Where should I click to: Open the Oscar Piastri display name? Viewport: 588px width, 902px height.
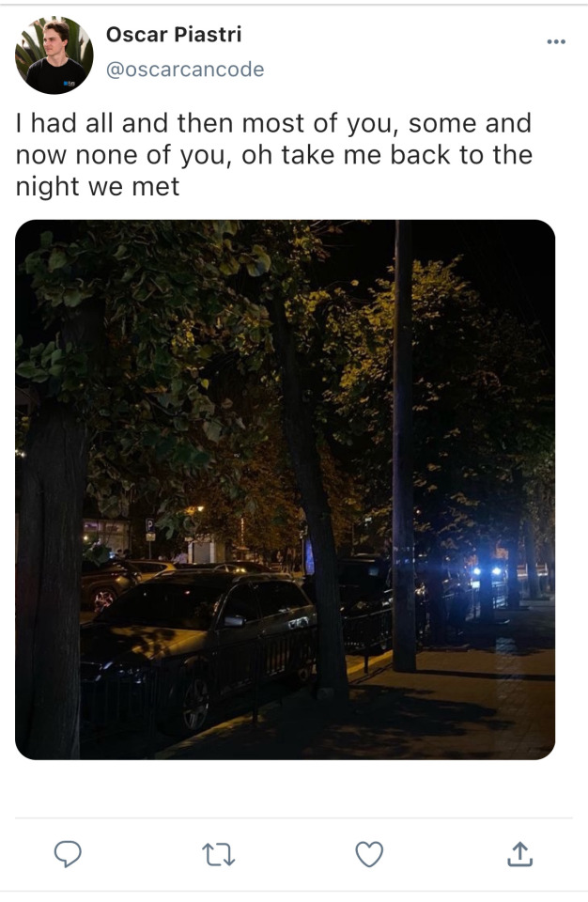[x=174, y=35]
